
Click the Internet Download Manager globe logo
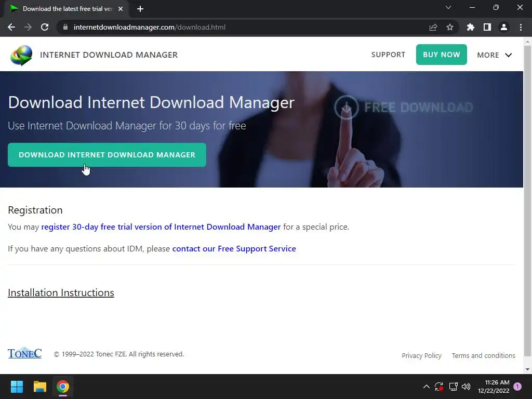tap(21, 55)
